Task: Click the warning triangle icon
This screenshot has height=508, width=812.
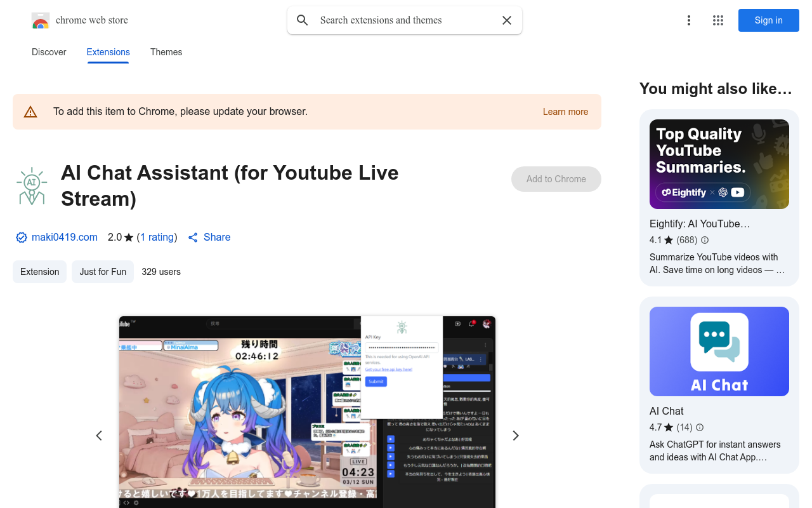Action: (30, 112)
